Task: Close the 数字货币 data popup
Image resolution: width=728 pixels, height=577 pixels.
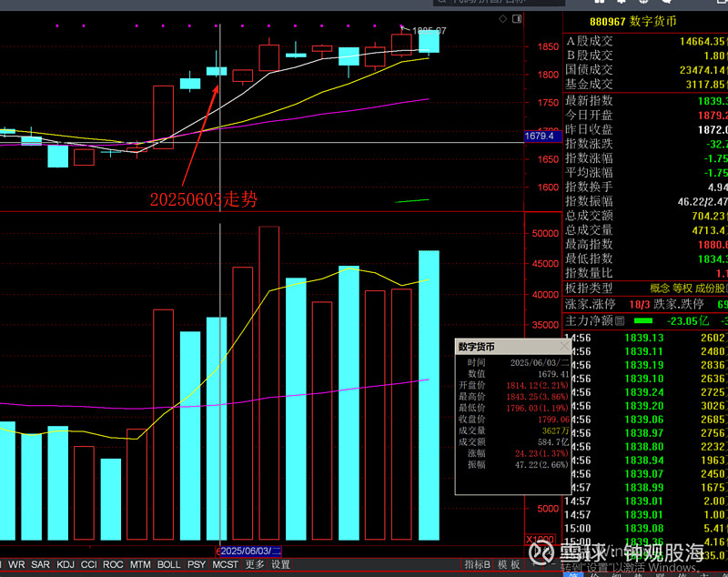Action: tap(564, 347)
